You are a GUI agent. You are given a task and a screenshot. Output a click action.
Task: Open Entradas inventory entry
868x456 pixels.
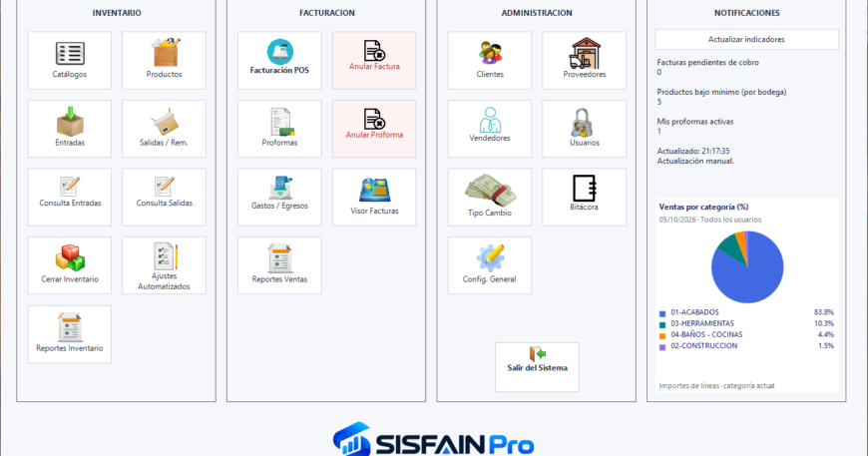(x=69, y=129)
